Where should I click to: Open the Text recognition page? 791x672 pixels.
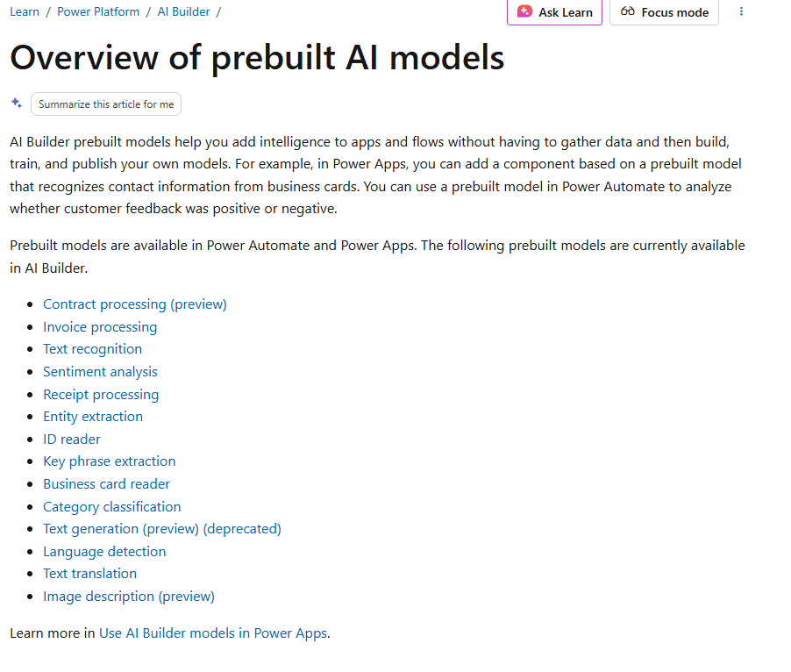92,348
